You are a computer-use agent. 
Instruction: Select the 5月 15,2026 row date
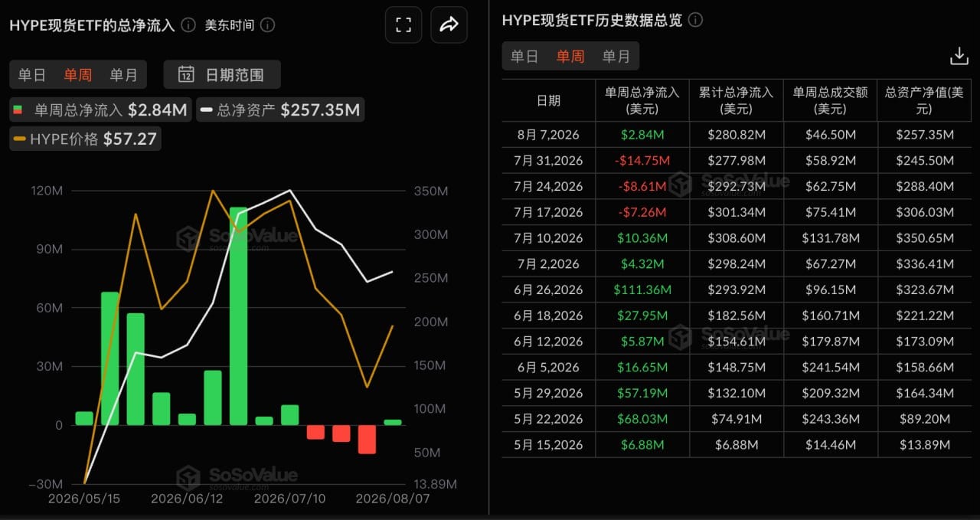548,445
